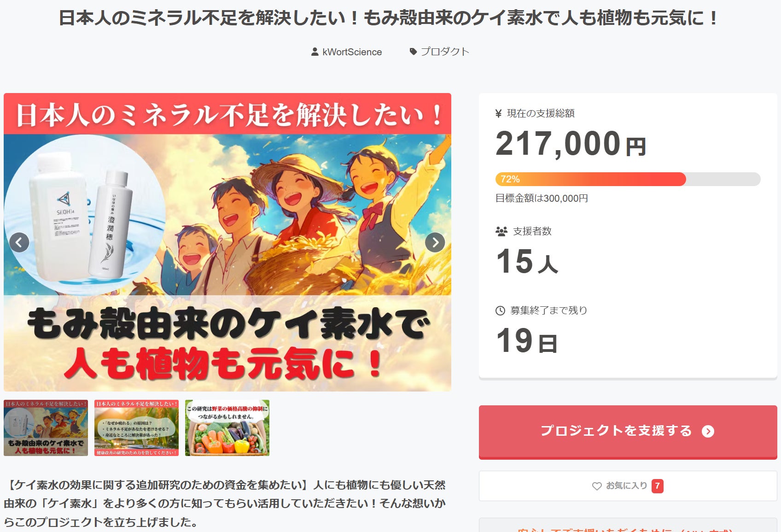
Task: Toggle the お気に入り favorite button
Action: pyautogui.click(x=627, y=486)
